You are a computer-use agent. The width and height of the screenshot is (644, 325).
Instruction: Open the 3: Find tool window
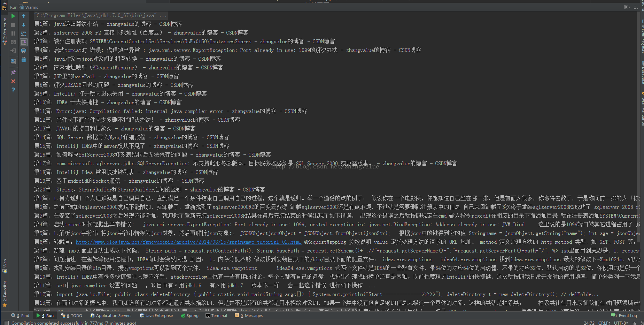pyautogui.click(x=20, y=316)
